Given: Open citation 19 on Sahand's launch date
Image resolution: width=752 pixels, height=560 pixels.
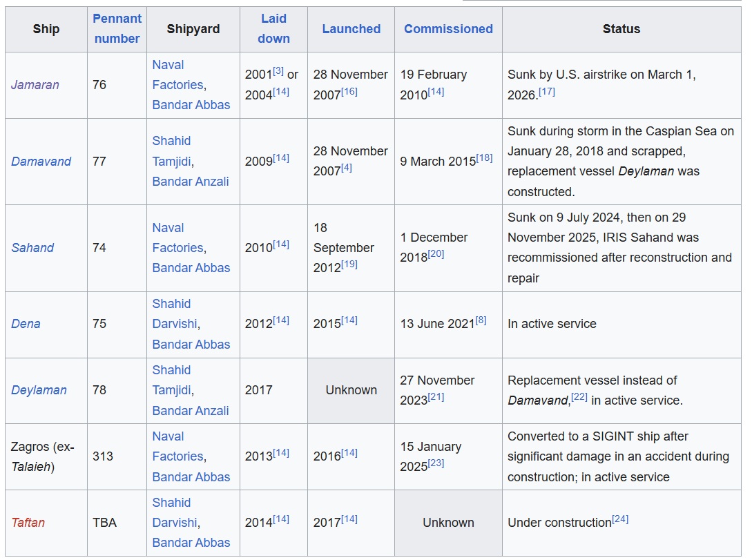Looking at the screenshot, I should (349, 264).
